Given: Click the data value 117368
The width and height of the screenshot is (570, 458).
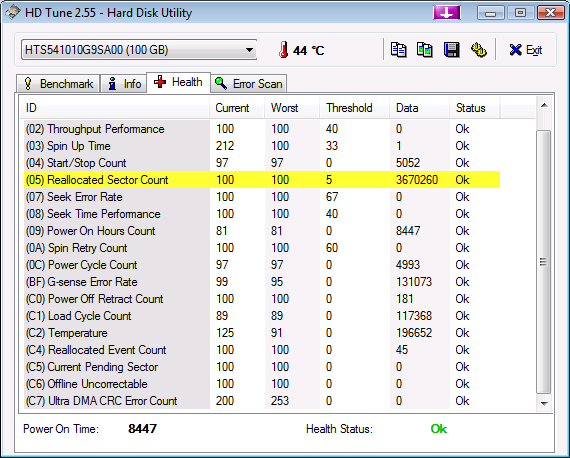Looking at the screenshot, I should (414, 316).
